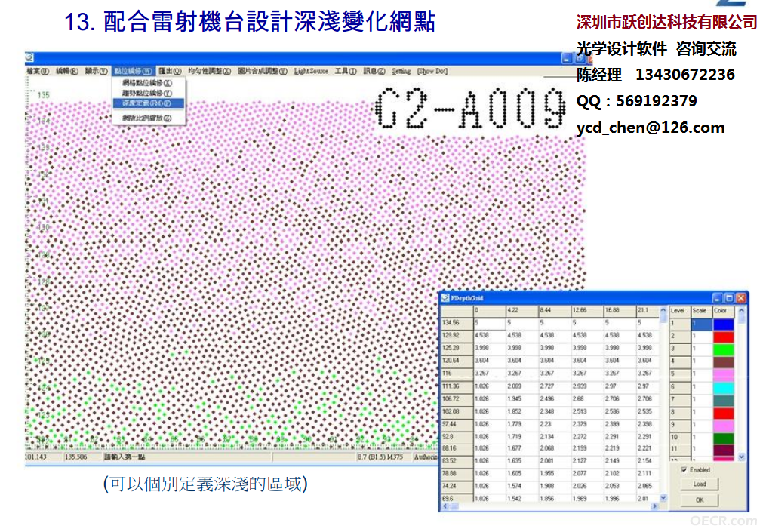Open the 編輯(R) menu
766x532 pixels.
click(67, 72)
